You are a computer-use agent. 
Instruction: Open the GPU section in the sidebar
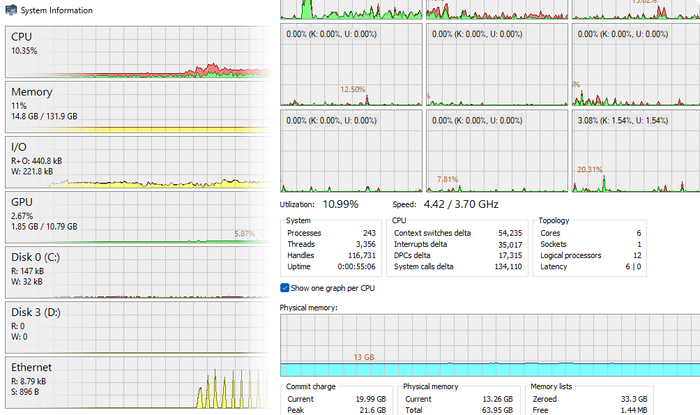(138, 217)
